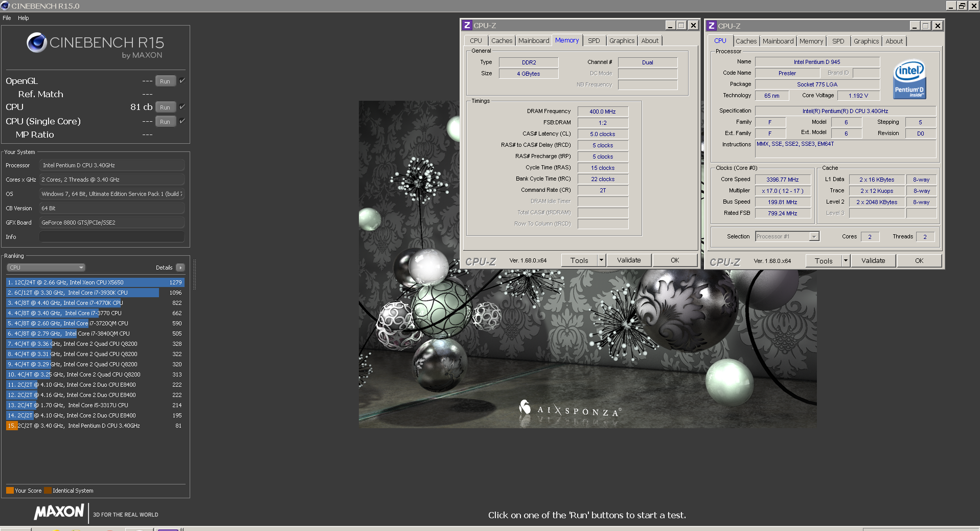
Task: Click the Core Speed 3396.77 MHz value
Action: pos(782,180)
